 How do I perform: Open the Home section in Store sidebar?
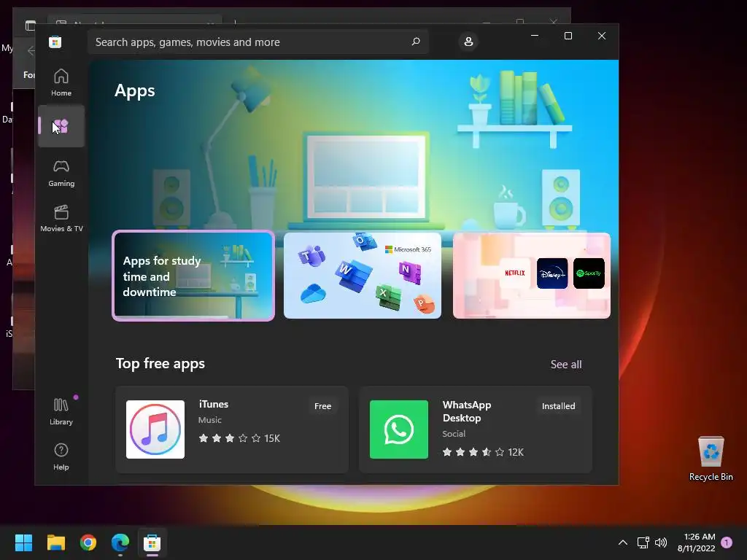[x=61, y=82]
